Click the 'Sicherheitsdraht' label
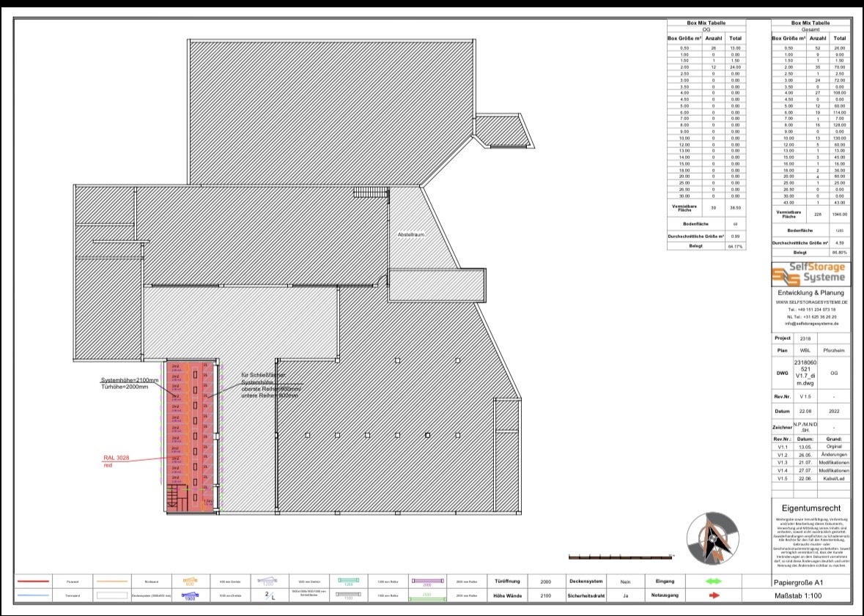The height and width of the screenshot is (616, 864). (586, 595)
